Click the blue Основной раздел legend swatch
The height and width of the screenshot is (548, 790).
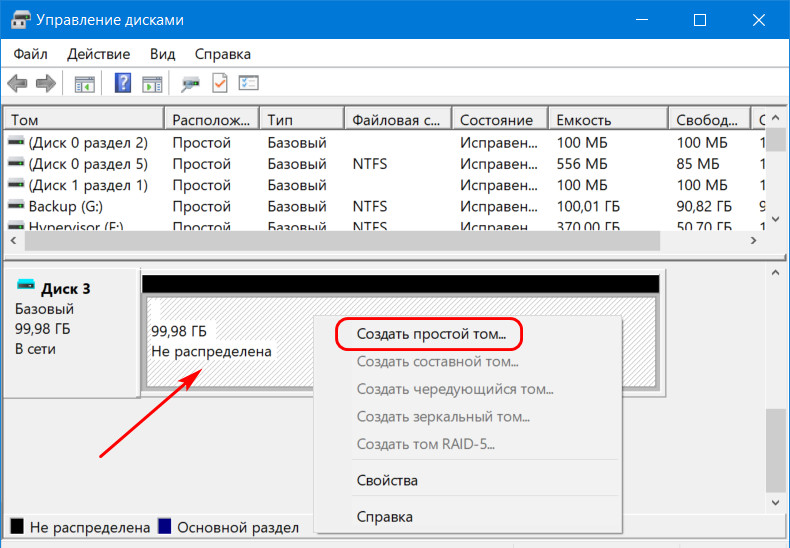(x=165, y=526)
